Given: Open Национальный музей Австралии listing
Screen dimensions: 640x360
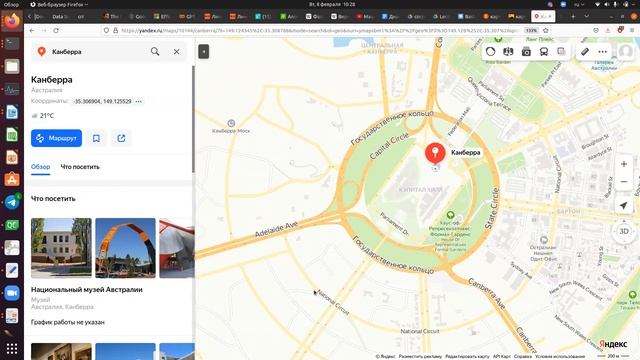Looking at the screenshot, I should 87,289.
